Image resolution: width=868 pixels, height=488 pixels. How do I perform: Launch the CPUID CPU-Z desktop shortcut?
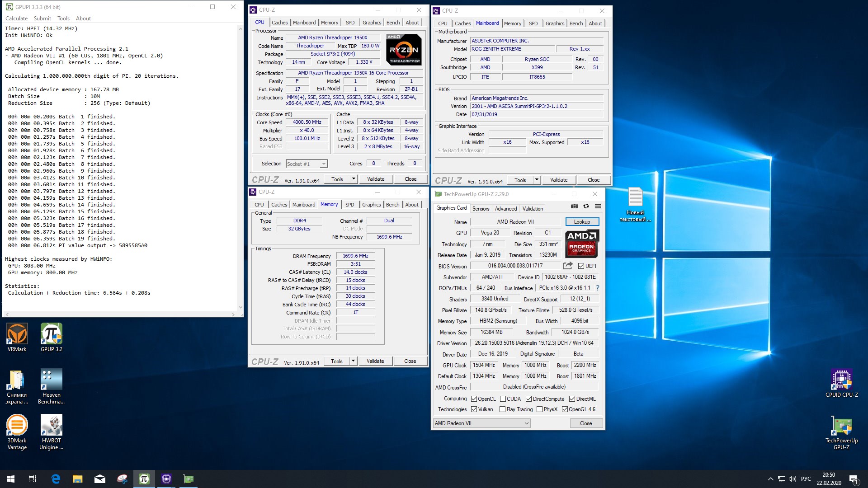(841, 384)
